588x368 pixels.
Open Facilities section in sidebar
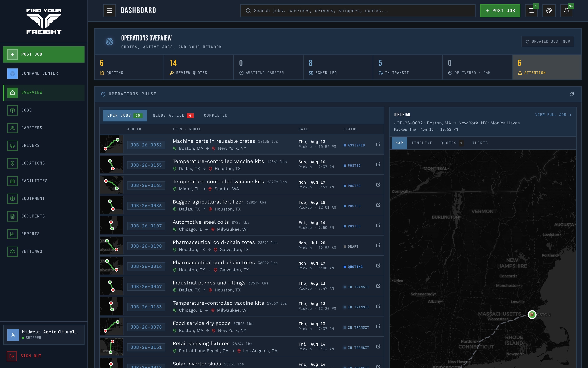44,181
